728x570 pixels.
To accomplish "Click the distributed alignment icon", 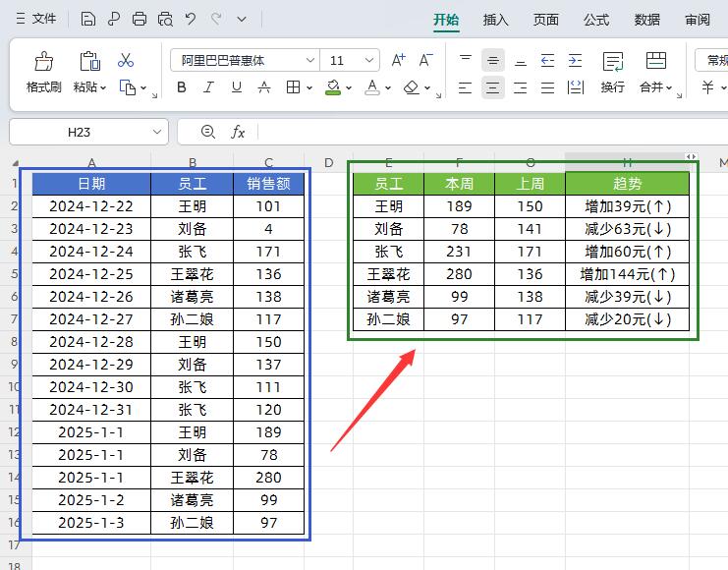I will (576, 87).
